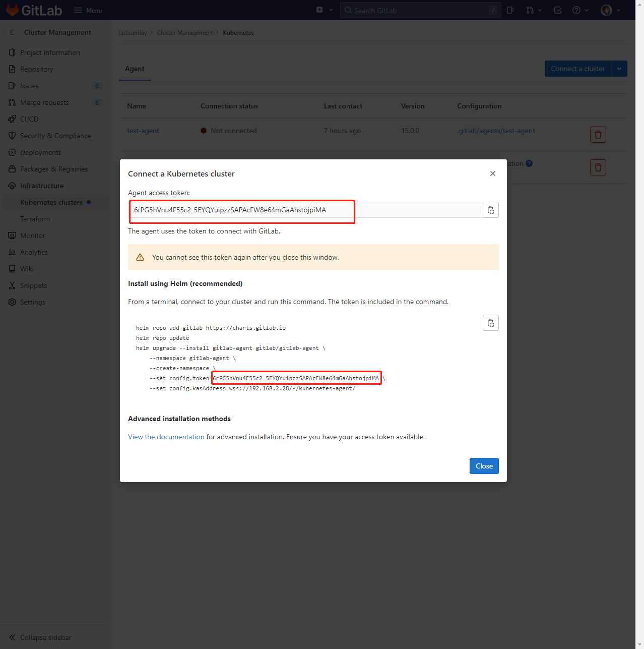Open the issues icon in top bar
Viewport: 644px width, 649px height.
(x=510, y=10)
